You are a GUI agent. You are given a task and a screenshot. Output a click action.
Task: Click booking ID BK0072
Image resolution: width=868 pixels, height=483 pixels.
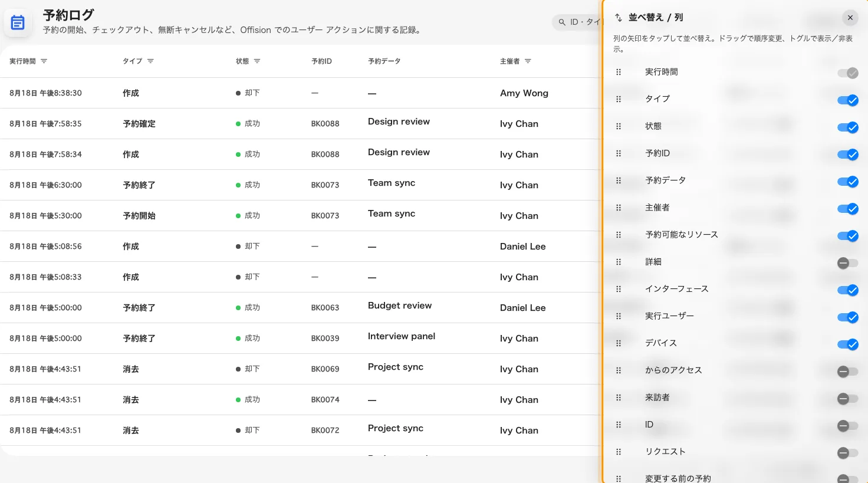coord(325,431)
